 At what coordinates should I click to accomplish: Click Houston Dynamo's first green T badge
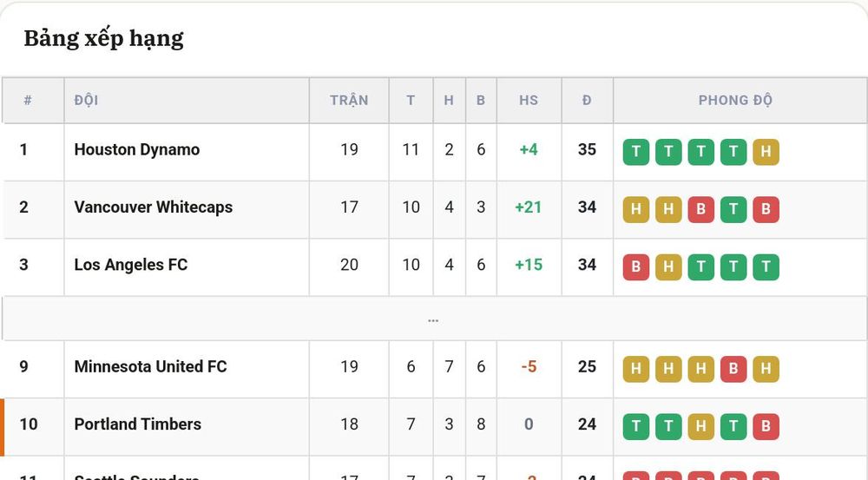click(636, 152)
